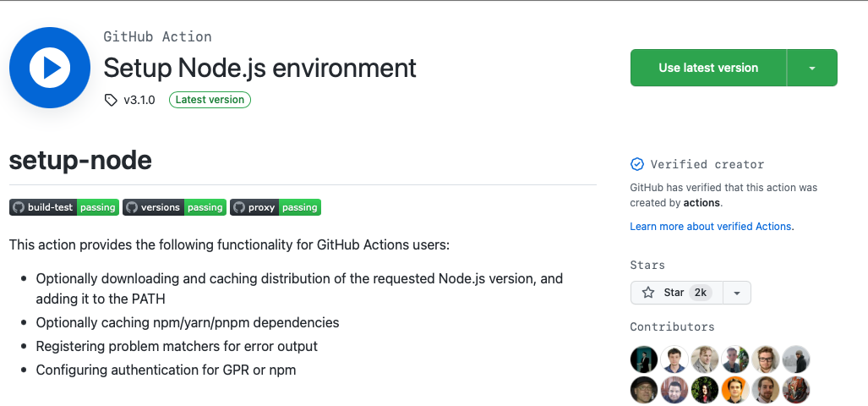The width and height of the screenshot is (868, 406).
Task: Open the proxy passing badge
Action: click(276, 207)
